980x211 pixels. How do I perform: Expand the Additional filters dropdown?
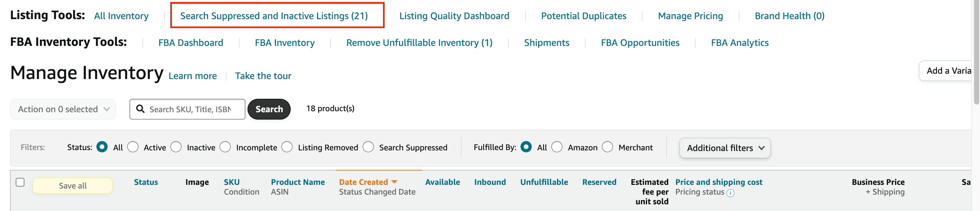click(x=725, y=148)
